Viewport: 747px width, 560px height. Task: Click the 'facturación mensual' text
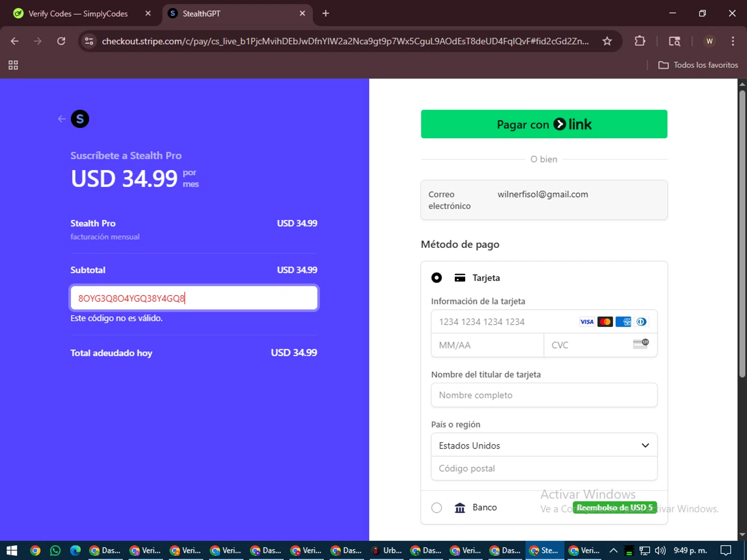tap(105, 237)
